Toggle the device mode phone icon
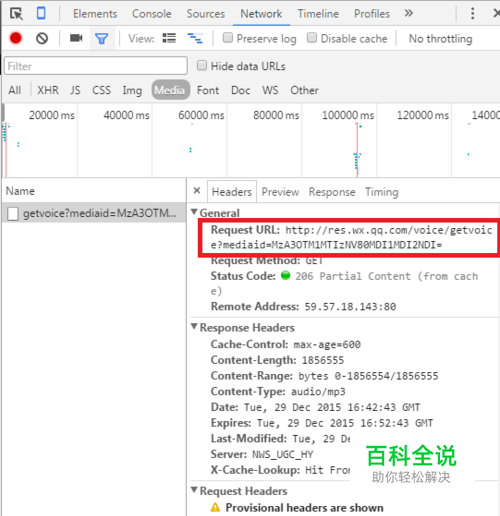The width and height of the screenshot is (500, 516). tap(41, 13)
